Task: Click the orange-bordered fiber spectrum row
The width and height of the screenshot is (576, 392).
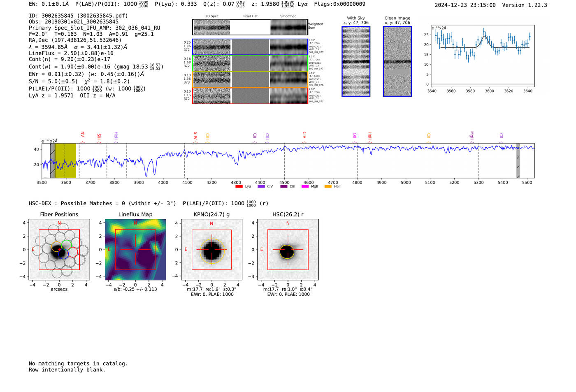Action: (x=250, y=79)
